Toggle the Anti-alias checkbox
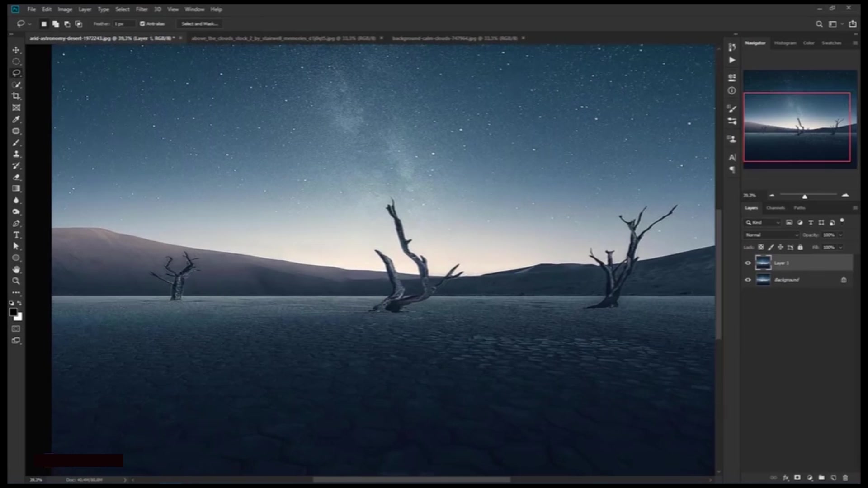 click(142, 24)
